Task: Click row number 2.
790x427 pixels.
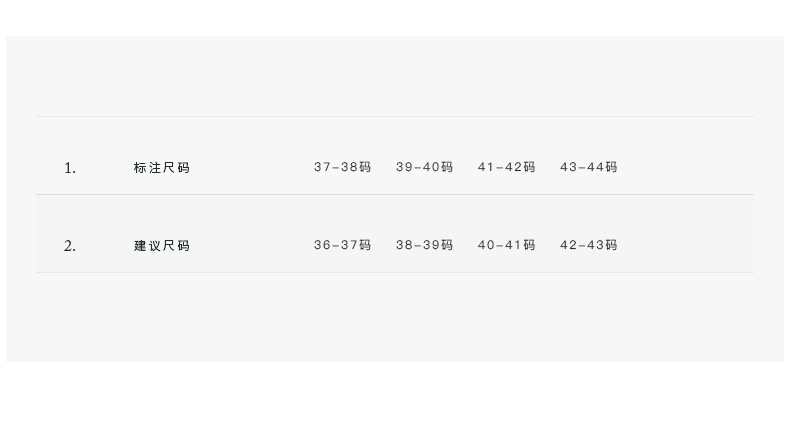Action: pos(70,246)
